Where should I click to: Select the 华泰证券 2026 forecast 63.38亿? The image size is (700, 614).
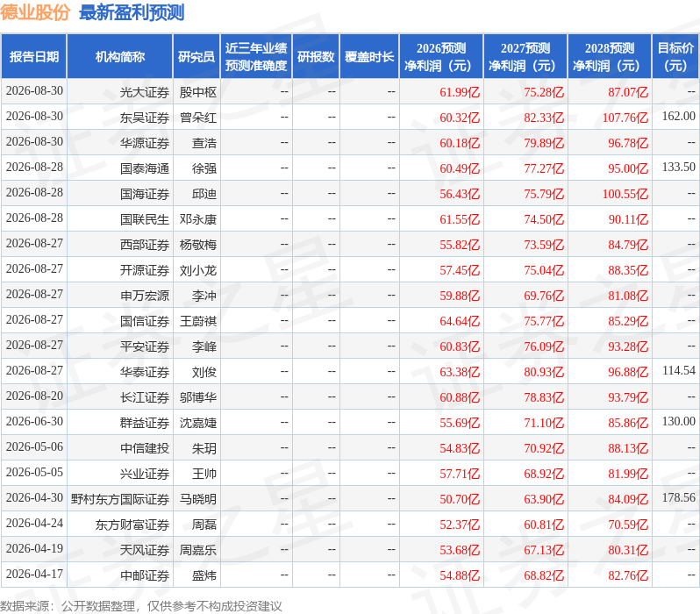(460, 372)
